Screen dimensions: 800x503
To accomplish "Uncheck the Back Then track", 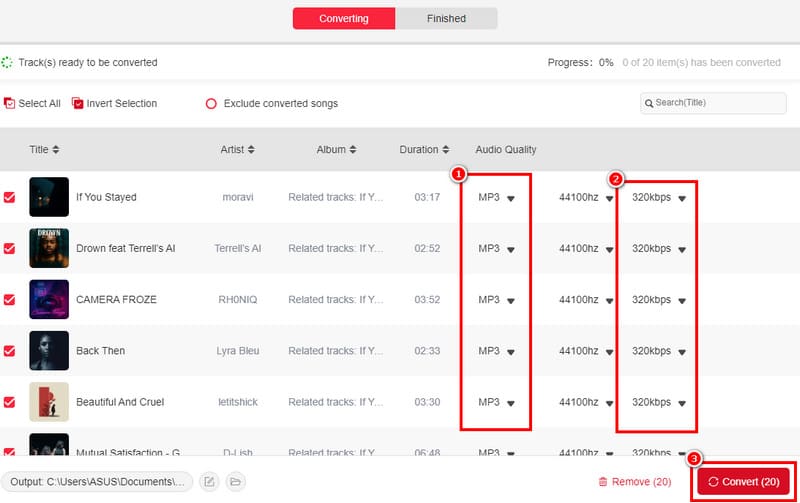I will pos(9,351).
